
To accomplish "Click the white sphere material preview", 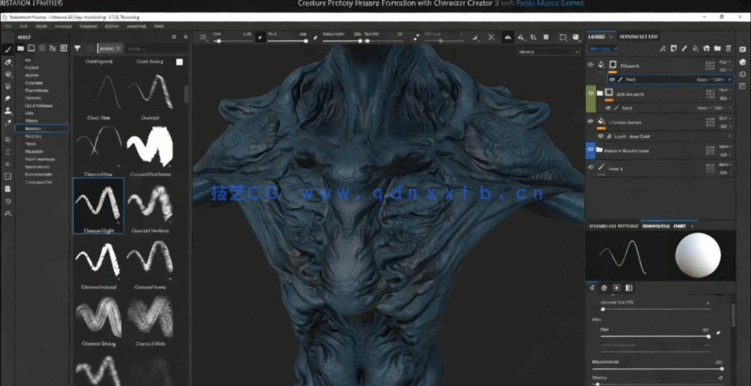I will click(x=698, y=255).
